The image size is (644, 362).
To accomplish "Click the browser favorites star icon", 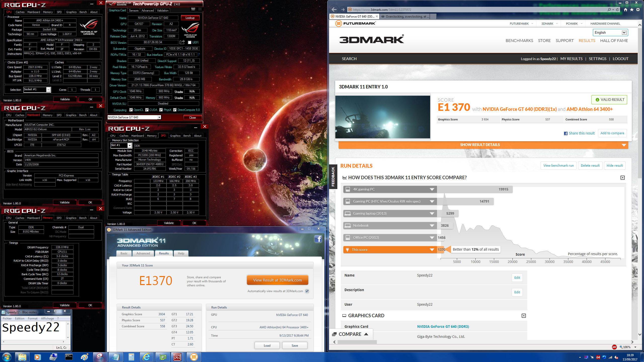I will click(632, 10).
